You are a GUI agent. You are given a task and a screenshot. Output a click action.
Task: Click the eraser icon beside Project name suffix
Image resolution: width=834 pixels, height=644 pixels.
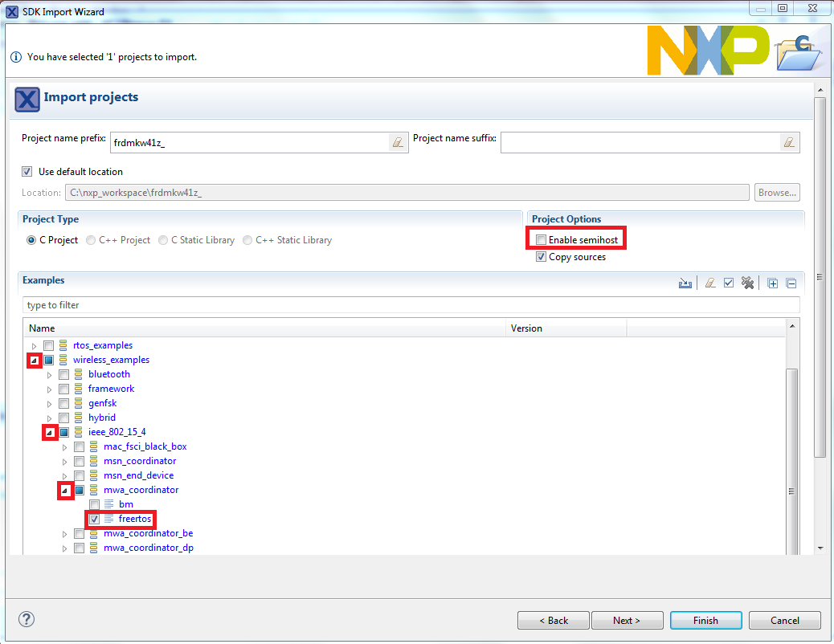click(789, 142)
